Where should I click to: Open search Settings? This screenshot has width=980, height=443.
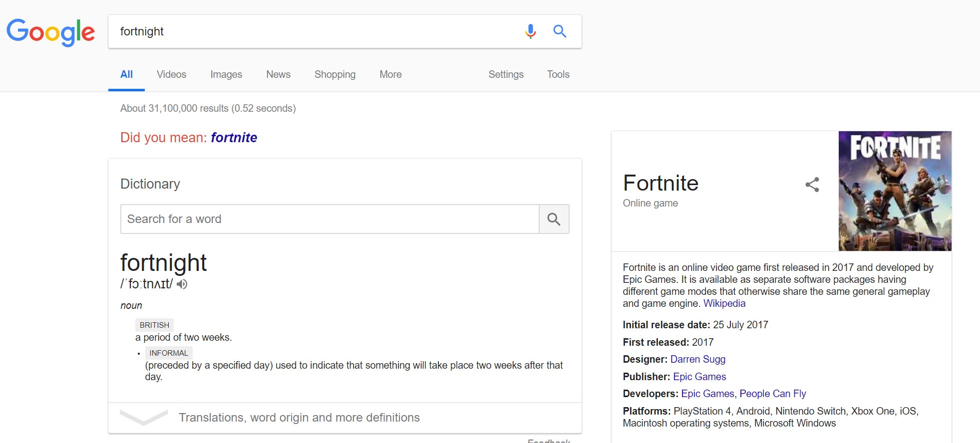pyautogui.click(x=506, y=74)
